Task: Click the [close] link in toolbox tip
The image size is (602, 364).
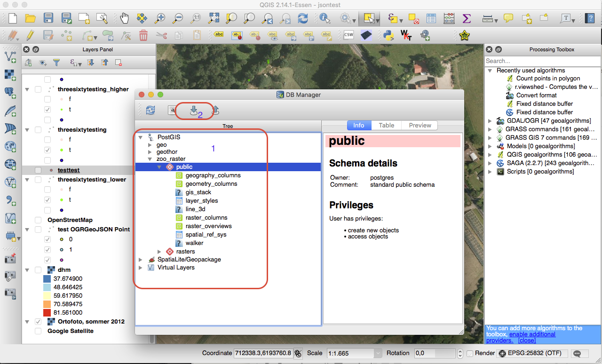Action: point(527,340)
